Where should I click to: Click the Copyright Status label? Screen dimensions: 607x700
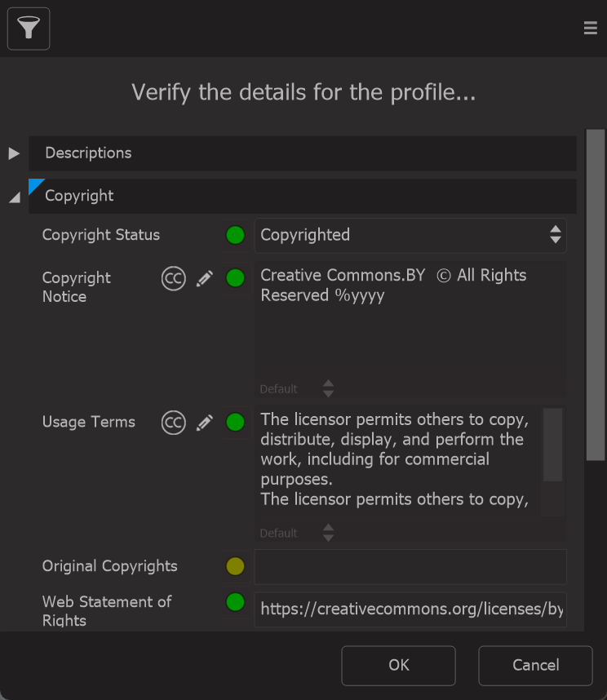101,235
